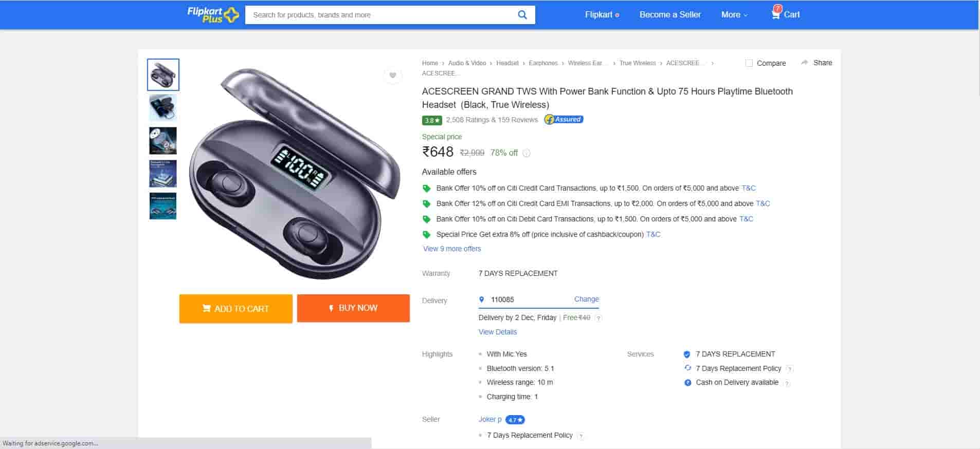Click the Flipkart Plus logo
The height and width of the screenshot is (449, 980).
point(213,15)
